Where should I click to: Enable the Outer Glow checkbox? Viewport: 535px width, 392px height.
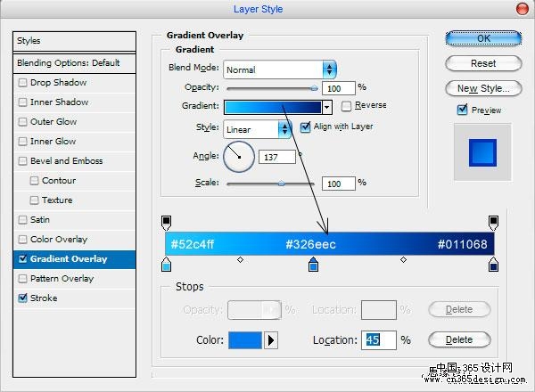point(22,122)
